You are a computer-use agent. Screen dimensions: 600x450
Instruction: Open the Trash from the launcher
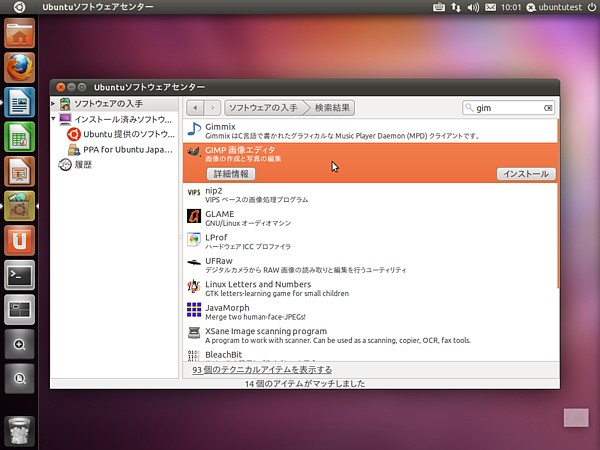pyautogui.click(x=20, y=431)
